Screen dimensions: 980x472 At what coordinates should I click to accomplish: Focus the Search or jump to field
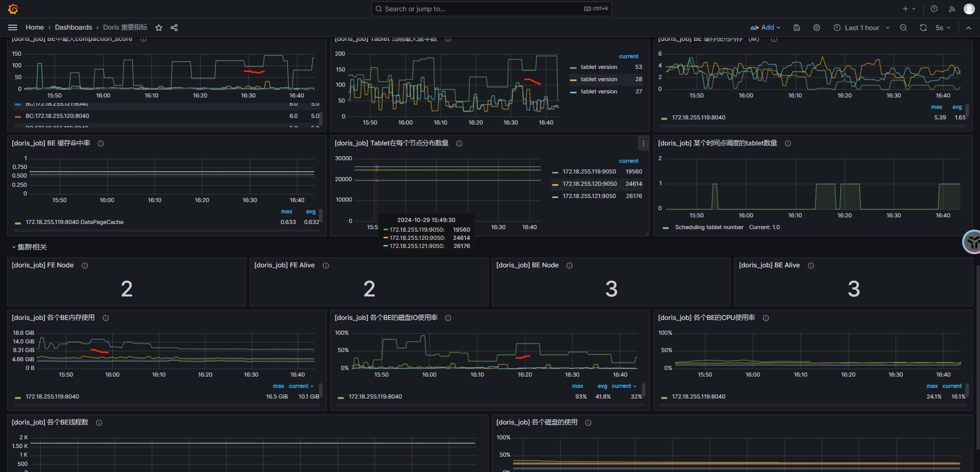tap(492, 9)
